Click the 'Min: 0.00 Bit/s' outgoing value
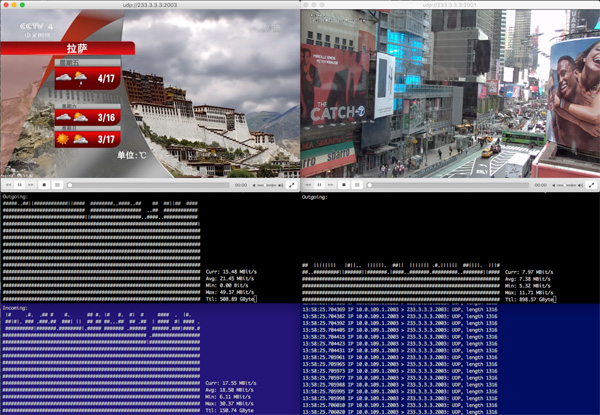Image resolution: width=600 pixels, height=415 pixels. tap(227, 285)
